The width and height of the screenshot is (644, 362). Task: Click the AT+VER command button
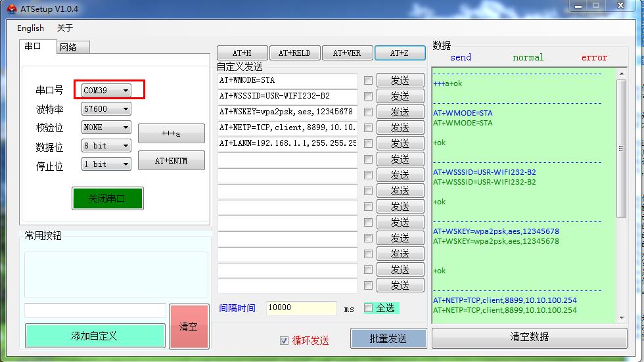tap(347, 53)
